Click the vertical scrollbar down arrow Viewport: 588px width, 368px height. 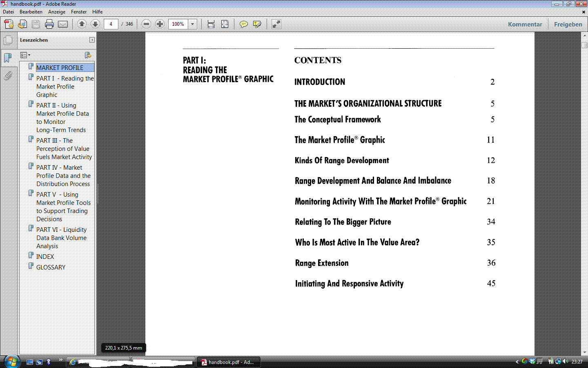pos(584,352)
